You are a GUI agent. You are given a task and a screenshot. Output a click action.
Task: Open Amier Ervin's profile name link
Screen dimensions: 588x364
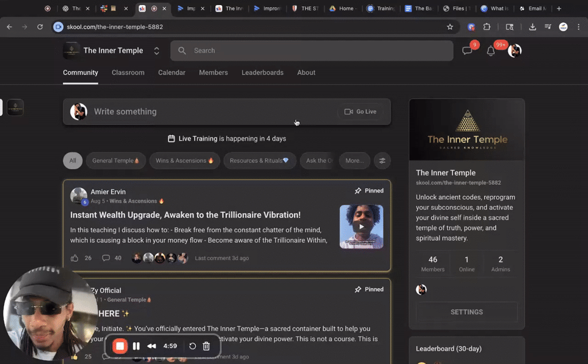108,192
